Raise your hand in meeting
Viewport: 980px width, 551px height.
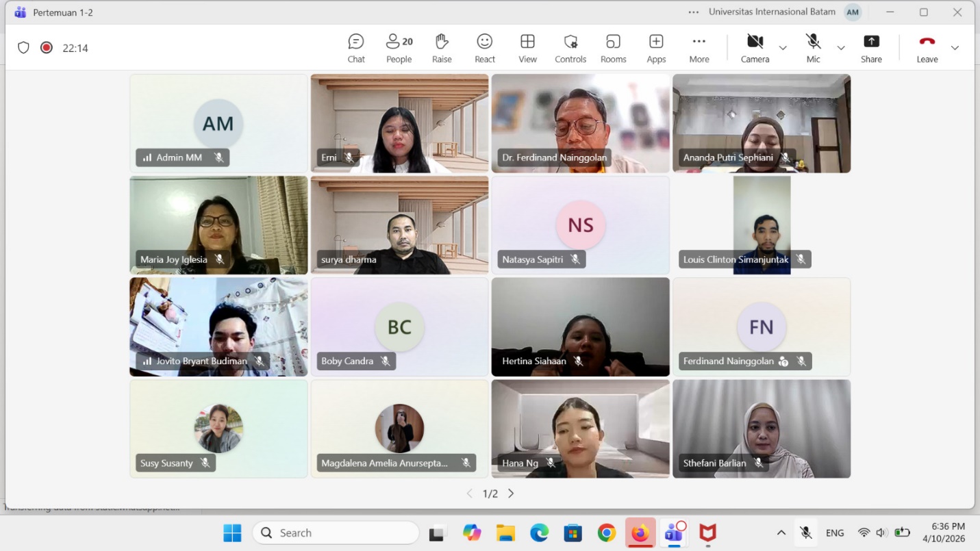[x=442, y=48]
